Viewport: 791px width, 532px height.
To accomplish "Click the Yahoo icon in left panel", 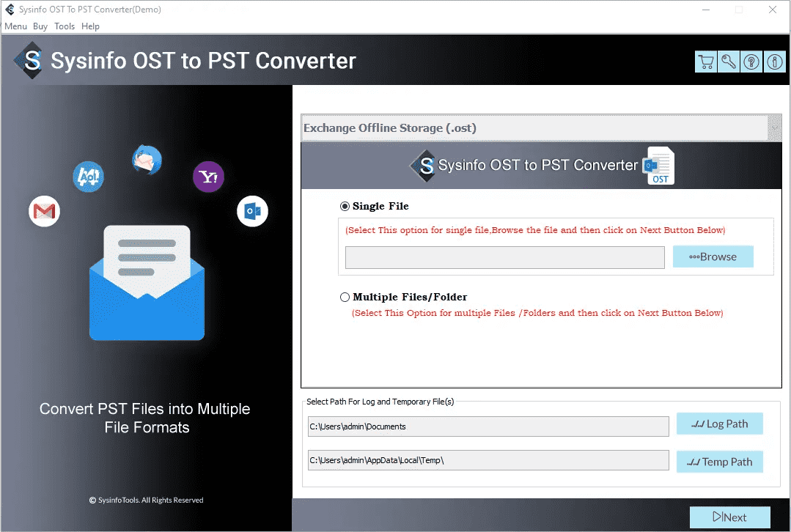I will click(x=208, y=177).
